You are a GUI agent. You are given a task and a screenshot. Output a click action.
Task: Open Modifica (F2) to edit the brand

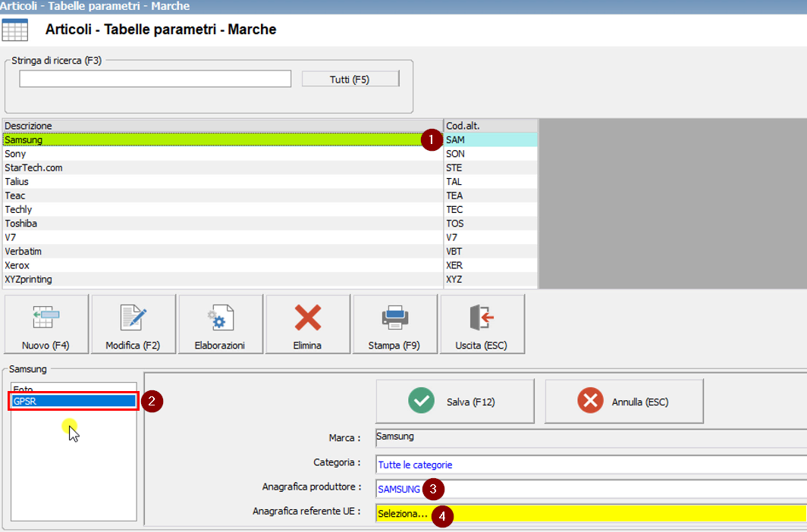[133, 324]
